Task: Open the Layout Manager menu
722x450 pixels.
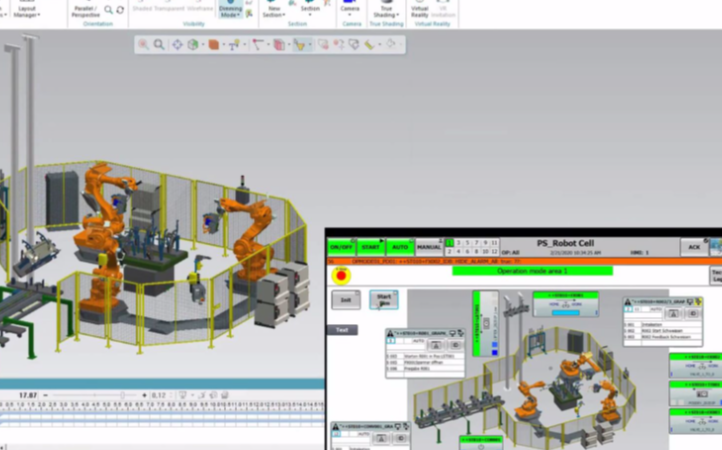Action: (x=25, y=11)
